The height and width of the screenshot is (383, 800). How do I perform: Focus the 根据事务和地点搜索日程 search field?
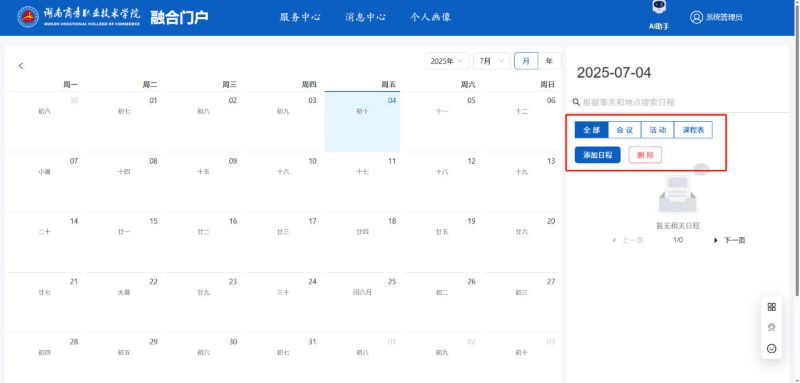(x=681, y=103)
